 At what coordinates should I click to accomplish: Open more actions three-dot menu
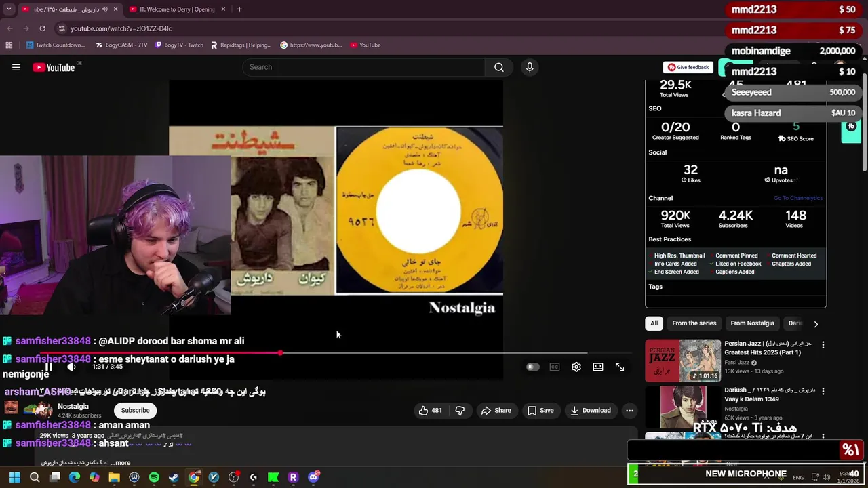[629, 410]
